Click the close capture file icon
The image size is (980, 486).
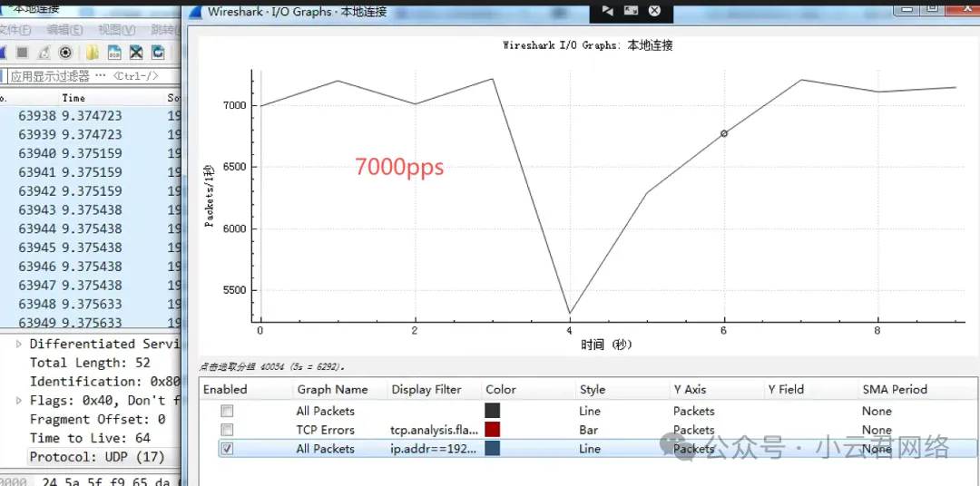click(136, 53)
